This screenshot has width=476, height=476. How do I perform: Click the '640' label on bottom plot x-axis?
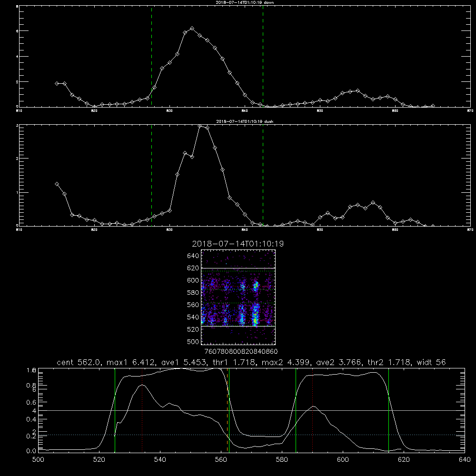pyautogui.click(x=465, y=459)
